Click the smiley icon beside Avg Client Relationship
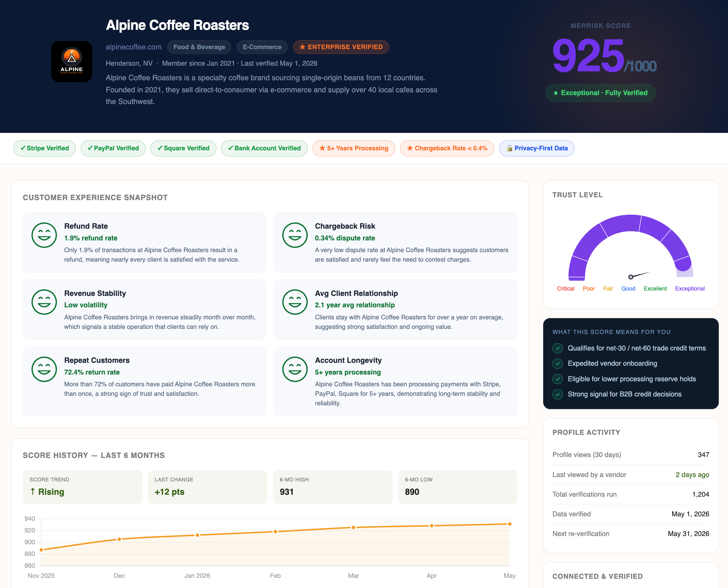The width and height of the screenshot is (728, 588). click(x=295, y=302)
